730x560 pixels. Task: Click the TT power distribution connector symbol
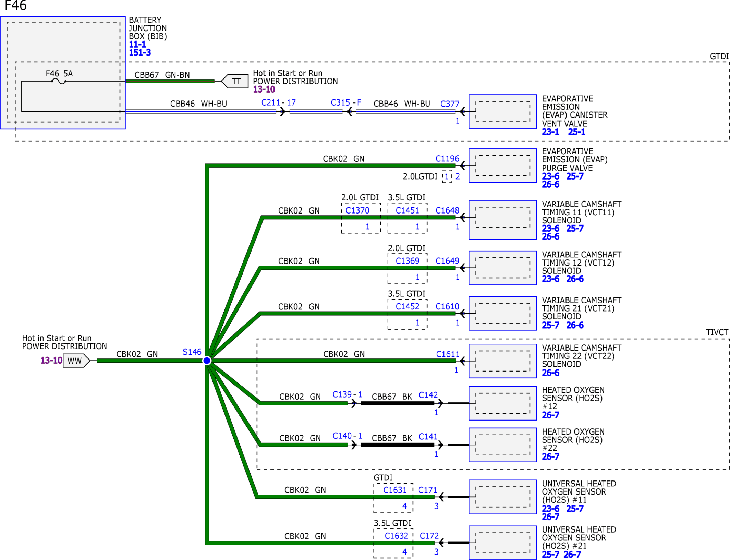[x=235, y=81]
